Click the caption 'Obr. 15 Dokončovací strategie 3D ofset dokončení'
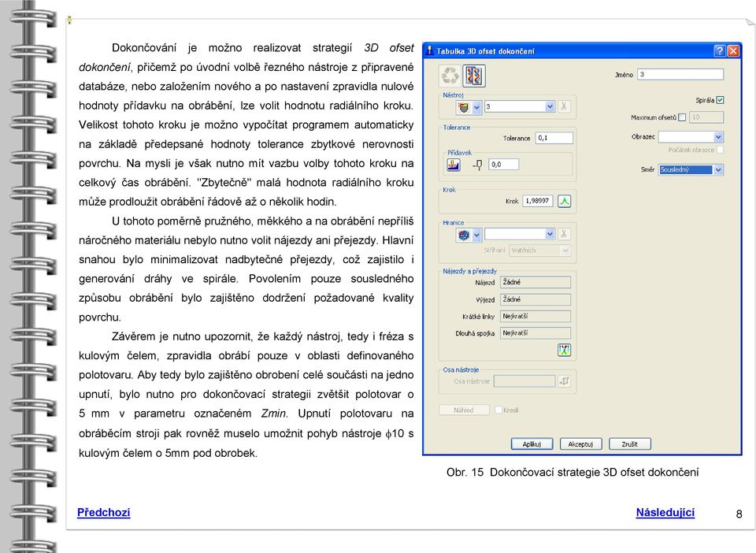Viewport: 756px width, 553px height. click(573, 473)
